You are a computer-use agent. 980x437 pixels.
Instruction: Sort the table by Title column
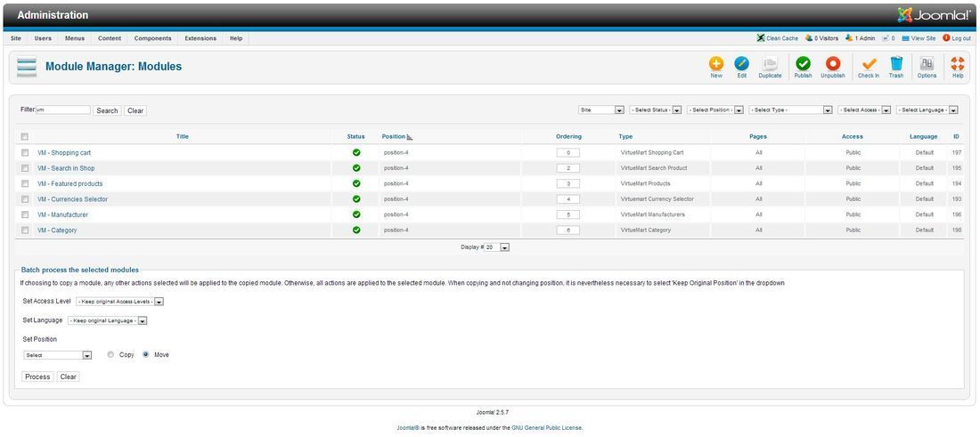[x=182, y=137]
